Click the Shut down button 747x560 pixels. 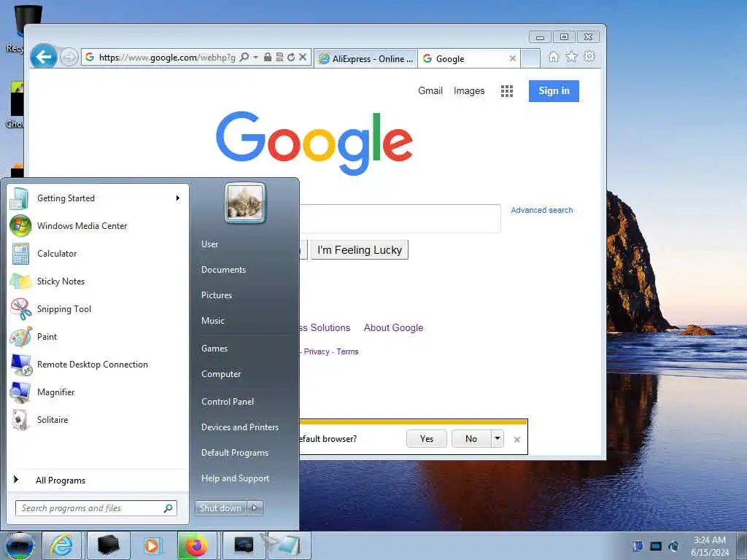coord(220,508)
